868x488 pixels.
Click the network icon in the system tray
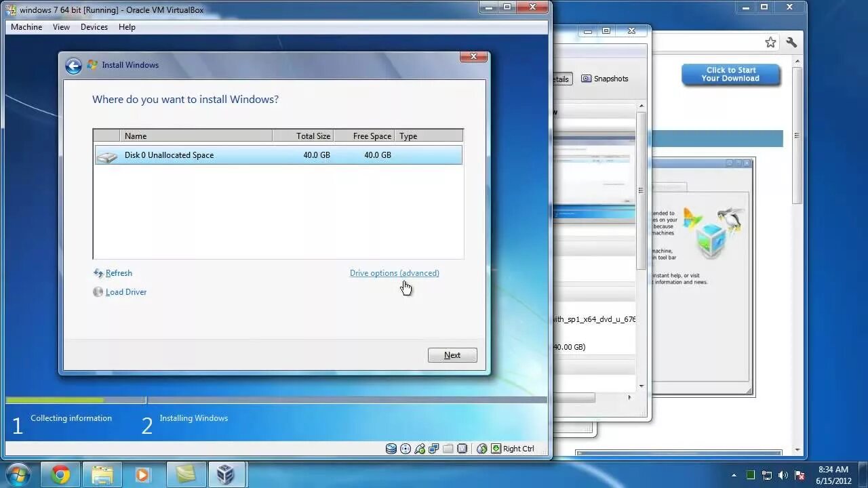[x=767, y=475]
